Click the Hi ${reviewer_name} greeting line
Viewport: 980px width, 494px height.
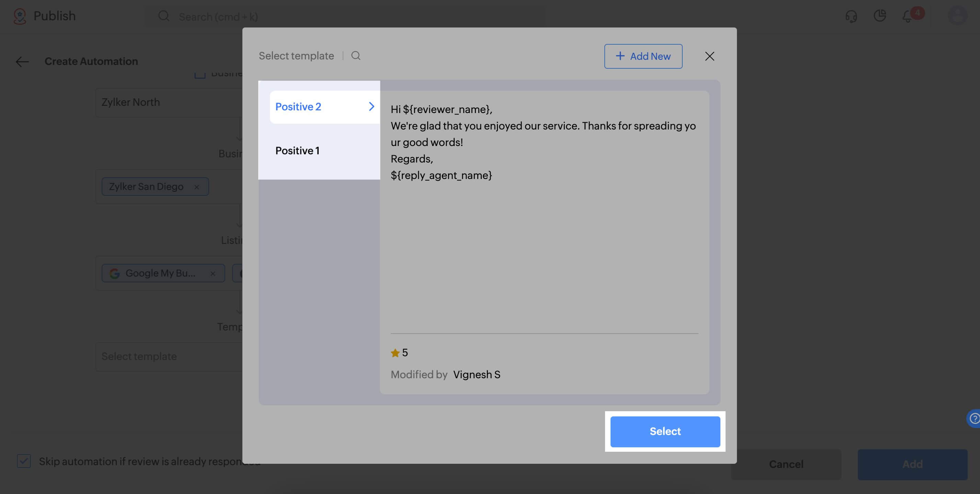tap(441, 110)
